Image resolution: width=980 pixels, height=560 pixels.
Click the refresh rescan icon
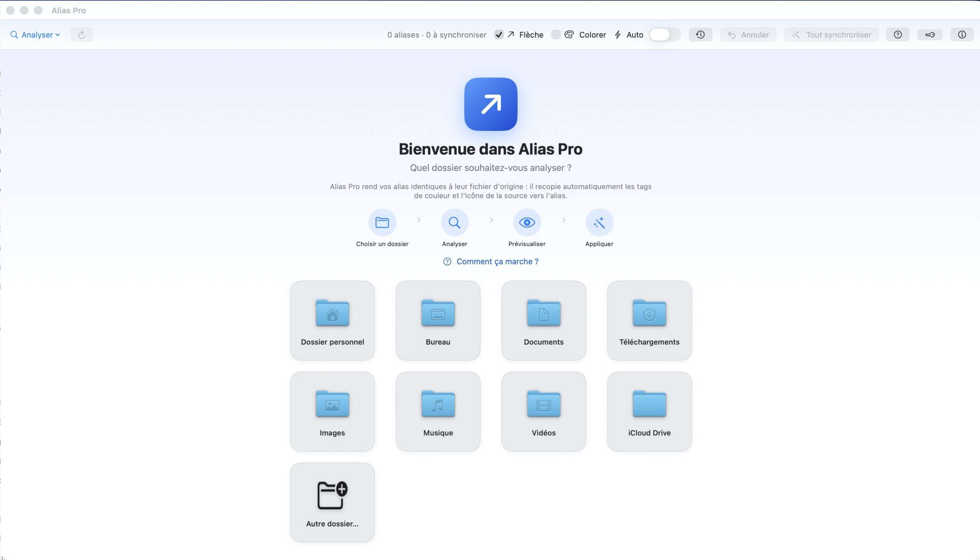82,34
